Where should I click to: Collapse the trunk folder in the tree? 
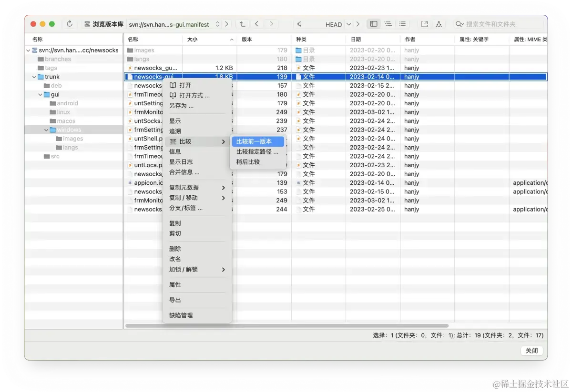pos(34,77)
